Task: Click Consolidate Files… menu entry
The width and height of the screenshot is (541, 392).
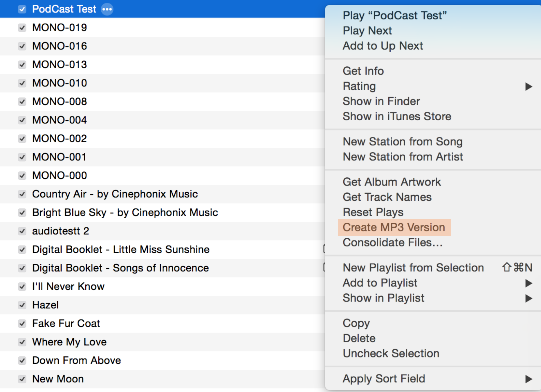Action: pos(392,242)
